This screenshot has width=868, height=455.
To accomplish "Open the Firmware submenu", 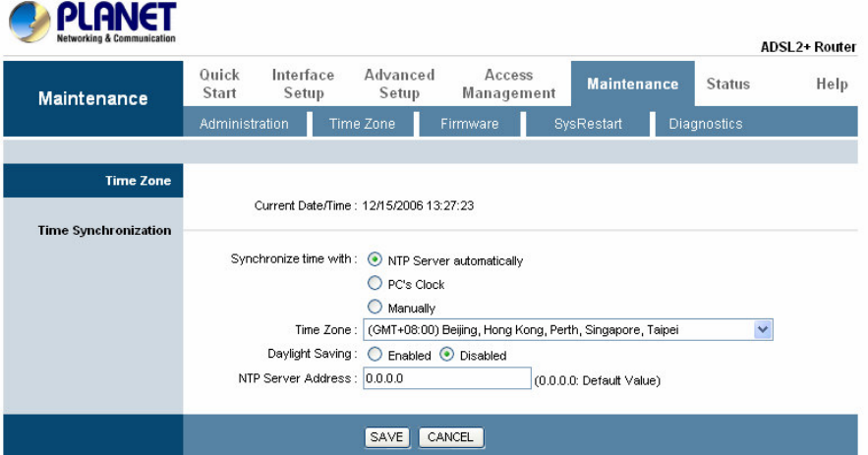I will point(469,124).
